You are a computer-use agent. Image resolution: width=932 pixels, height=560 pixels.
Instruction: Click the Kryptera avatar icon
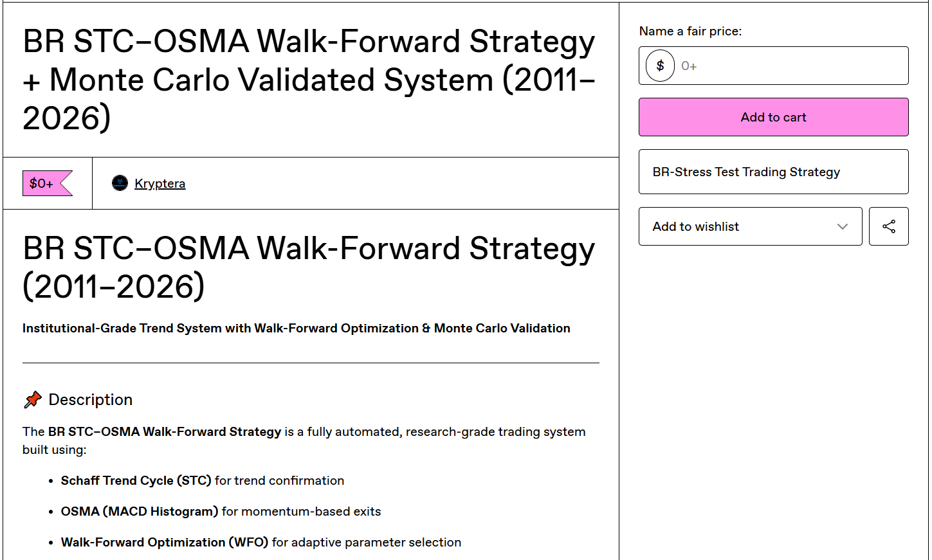pyautogui.click(x=120, y=183)
